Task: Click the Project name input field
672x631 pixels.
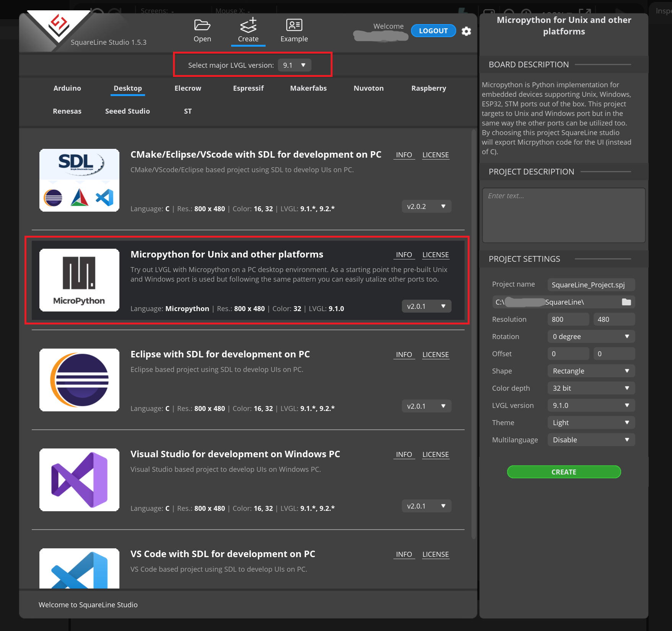Action: coord(591,285)
